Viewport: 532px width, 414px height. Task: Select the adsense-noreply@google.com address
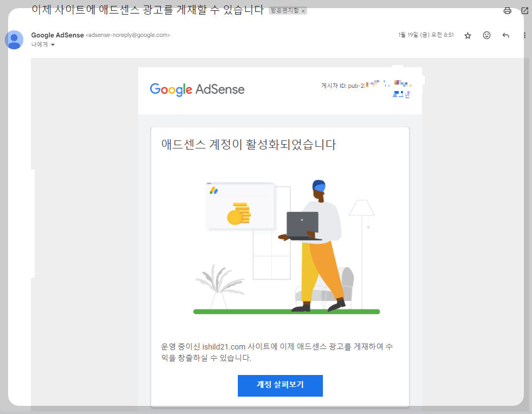point(128,35)
